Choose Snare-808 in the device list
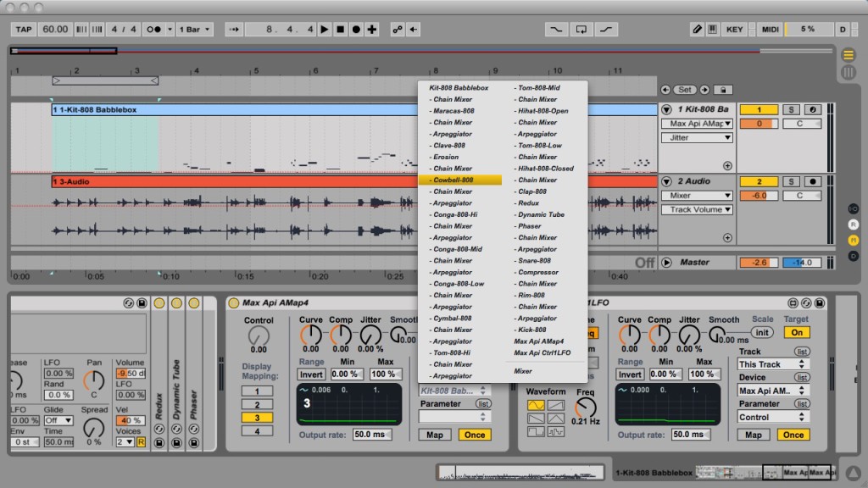The image size is (868, 488). click(x=534, y=261)
